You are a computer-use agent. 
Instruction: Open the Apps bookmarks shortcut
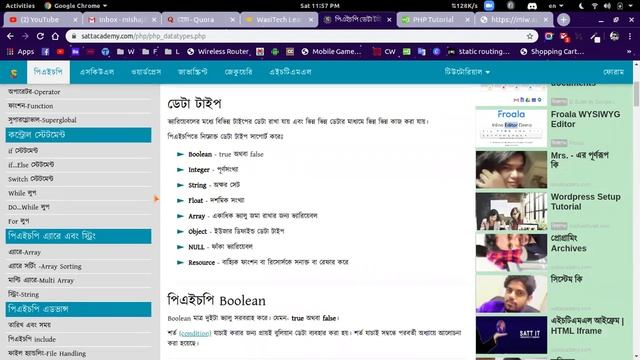coord(20,52)
